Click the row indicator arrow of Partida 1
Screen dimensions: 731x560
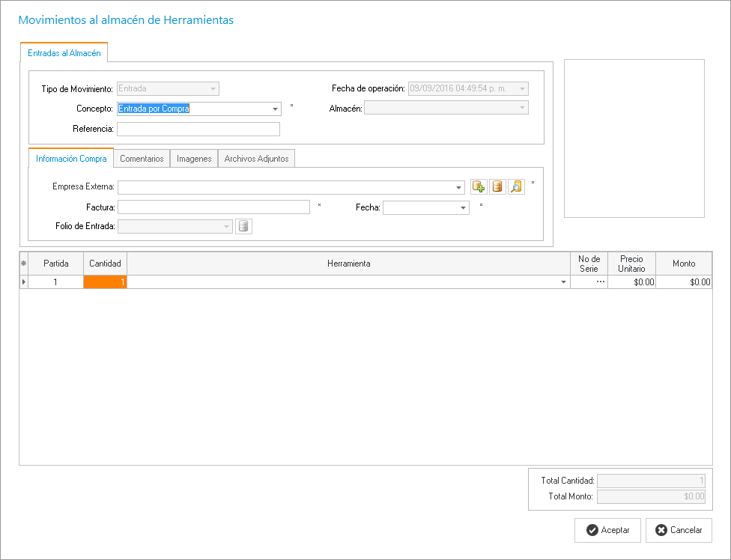click(x=23, y=282)
